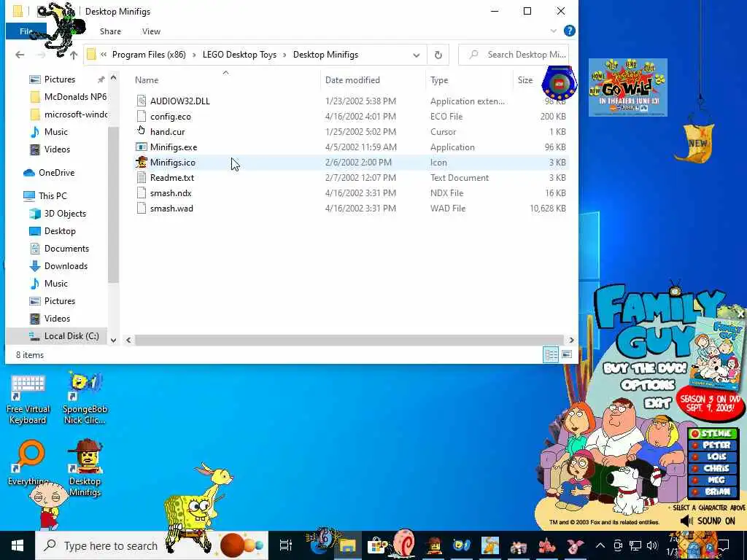
Task: Select the smash.ndx file
Action: (x=171, y=192)
